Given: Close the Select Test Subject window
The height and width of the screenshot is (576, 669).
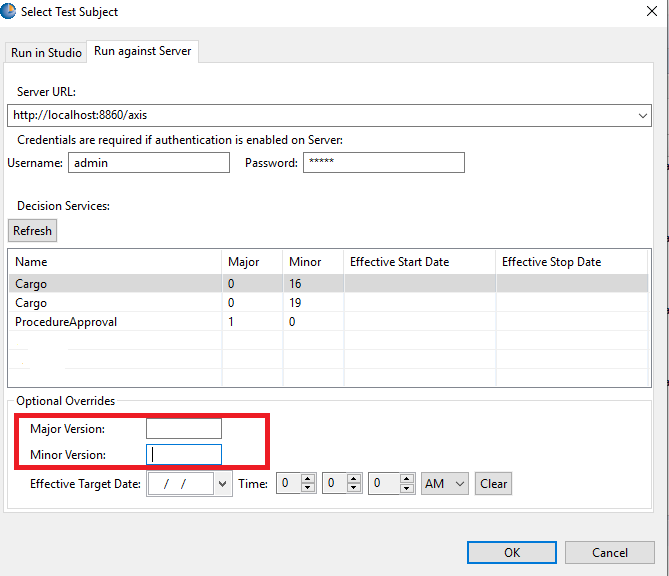Looking at the screenshot, I should (x=652, y=11).
